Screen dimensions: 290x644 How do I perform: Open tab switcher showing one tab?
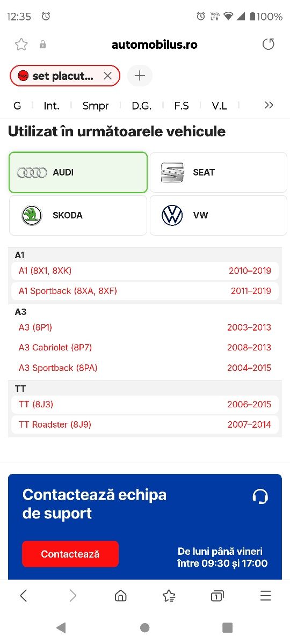point(217,596)
